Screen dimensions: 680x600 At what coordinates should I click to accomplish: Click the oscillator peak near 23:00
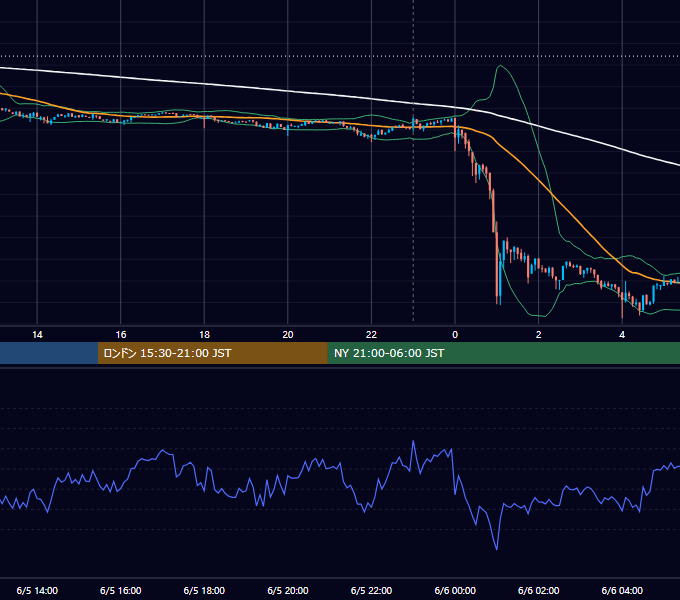point(413,442)
